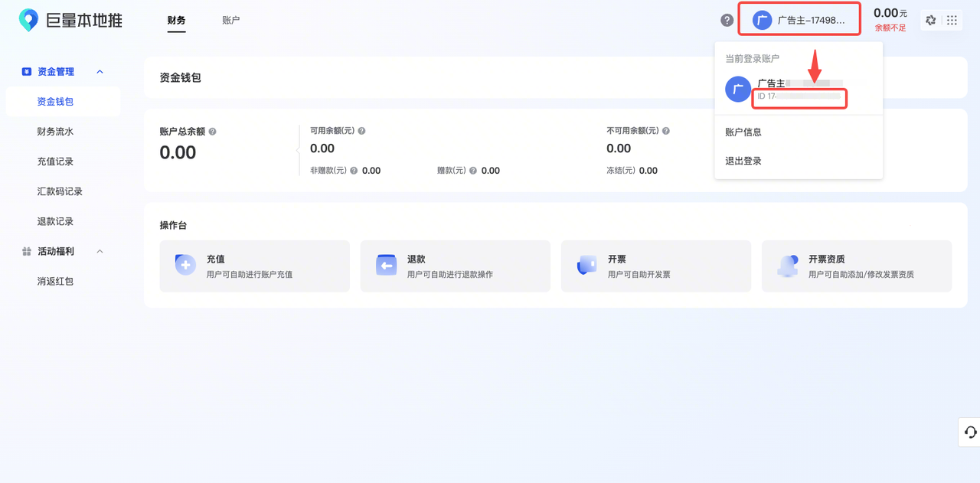The width and height of the screenshot is (980, 483).
Task: Click 退出登录 to log out
Action: (x=743, y=162)
